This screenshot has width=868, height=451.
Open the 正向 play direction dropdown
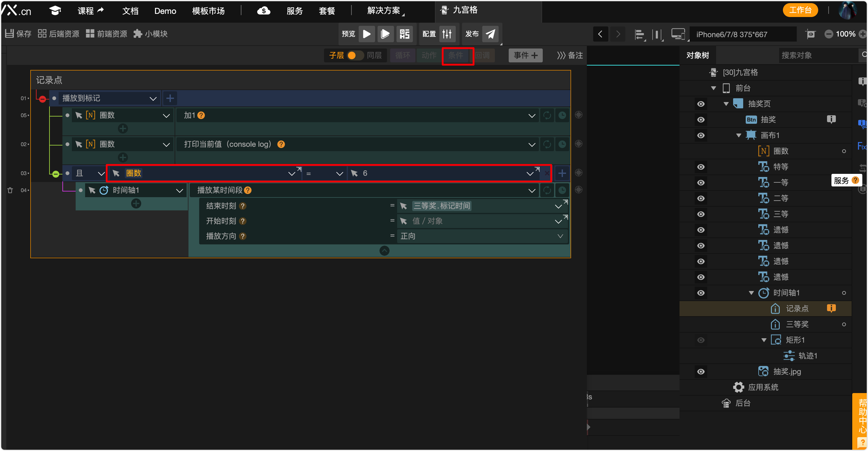(560, 236)
